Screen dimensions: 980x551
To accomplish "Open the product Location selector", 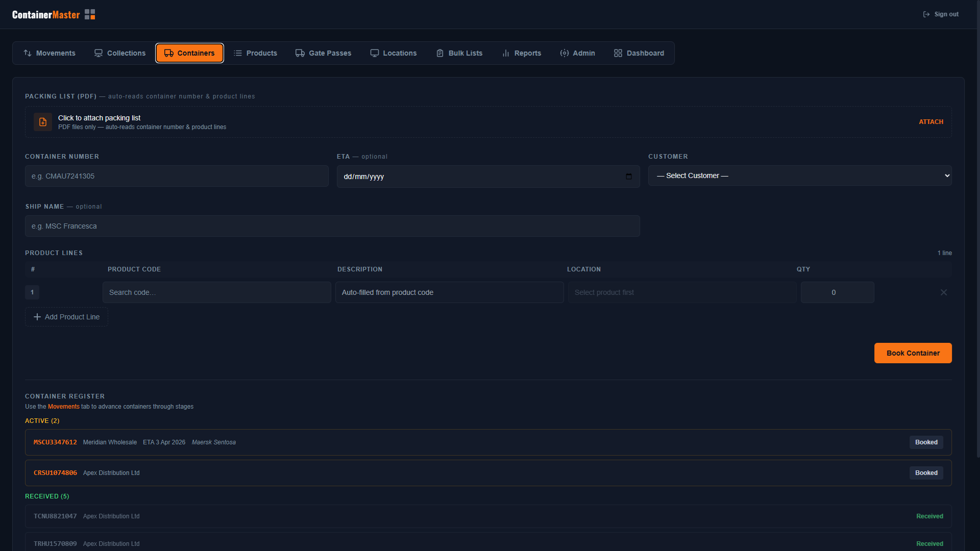I will point(682,292).
